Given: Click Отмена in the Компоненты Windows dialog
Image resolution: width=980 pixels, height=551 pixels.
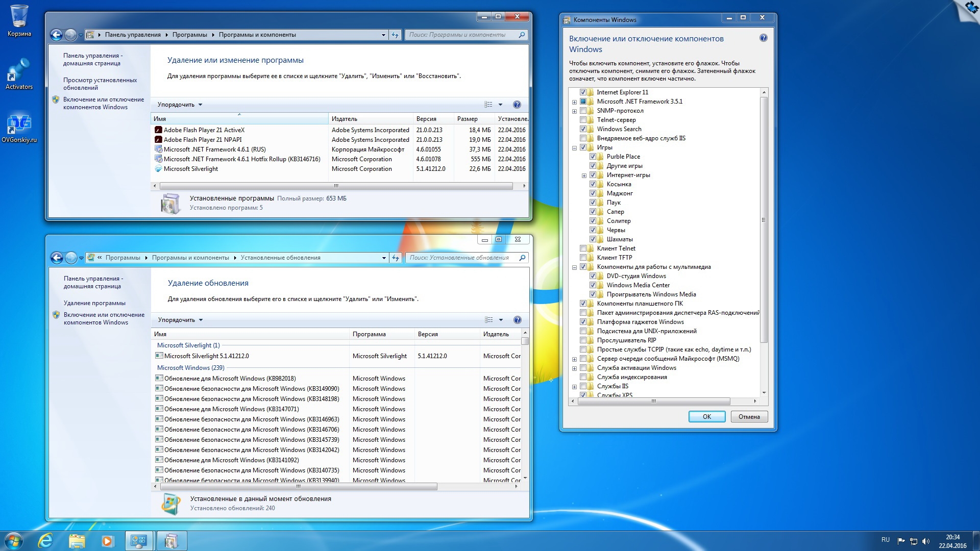Looking at the screenshot, I should pyautogui.click(x=749, y=417).
